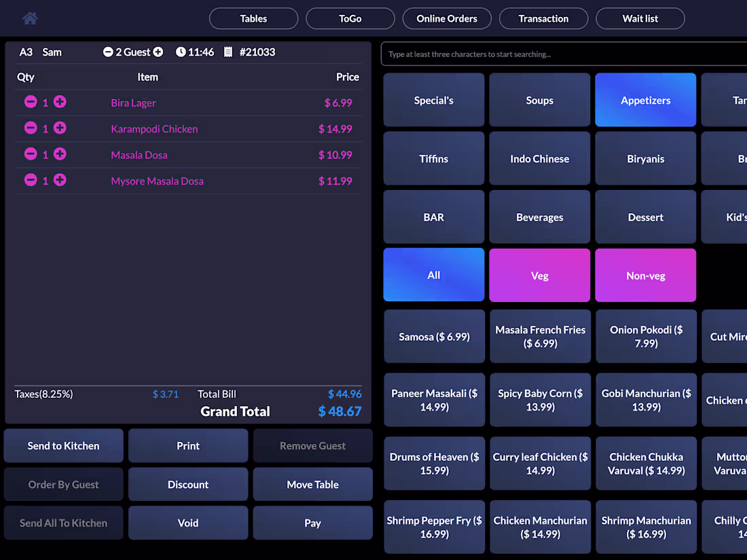
Task: Open the Dessert category
Action: coord(646,217)
